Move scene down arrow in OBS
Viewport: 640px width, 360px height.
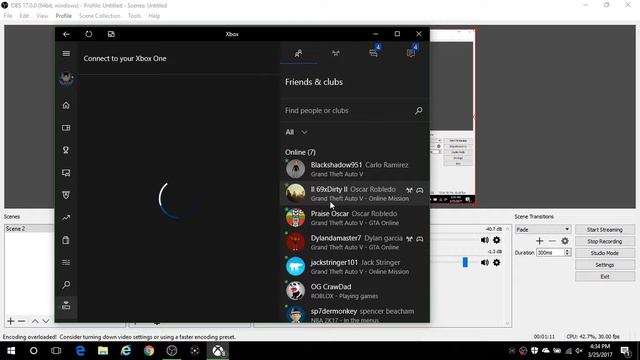pos(46,321)
